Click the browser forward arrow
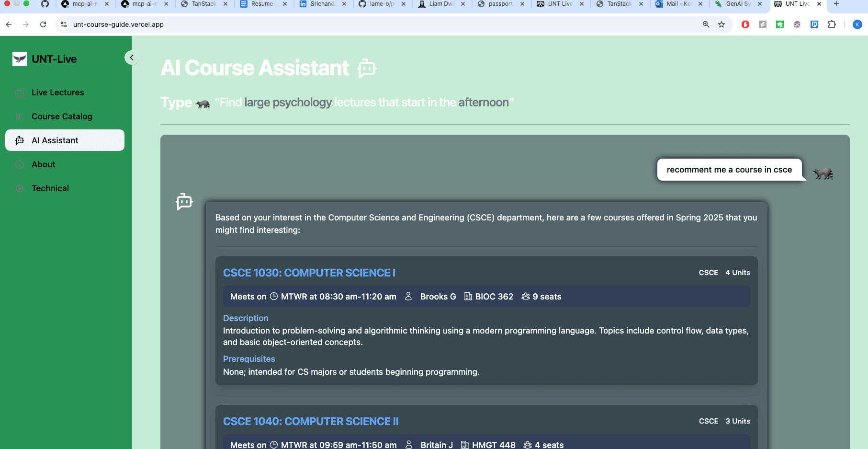Image resolution: width=868 pixels, height=449 pixels. point(26,24)
